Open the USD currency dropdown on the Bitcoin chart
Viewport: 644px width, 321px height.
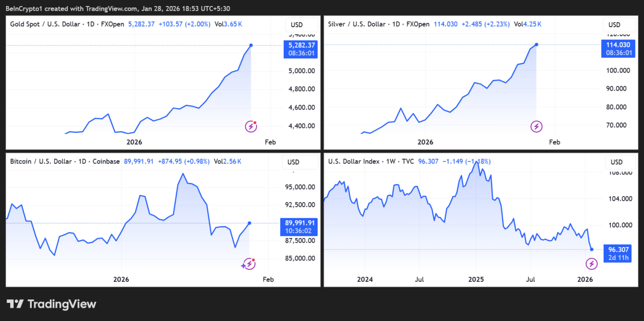click(x=293, y=162)
